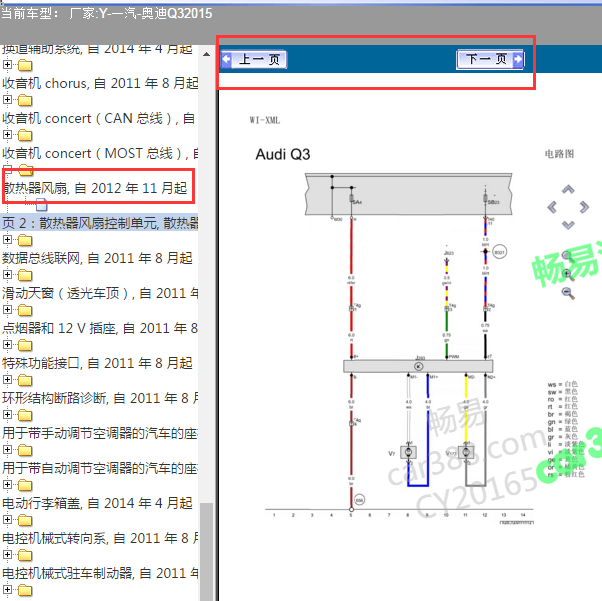Screen dimensions: 602x601
Task: Click folder icon for 用于带自动调节空调器 entry
Action: pos(25,450)
